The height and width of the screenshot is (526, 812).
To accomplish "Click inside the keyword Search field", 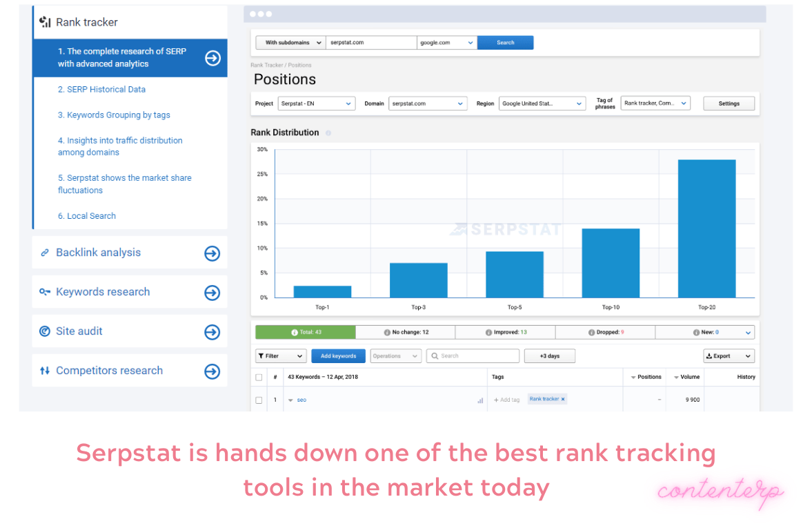I will click(x=473, y=355).
